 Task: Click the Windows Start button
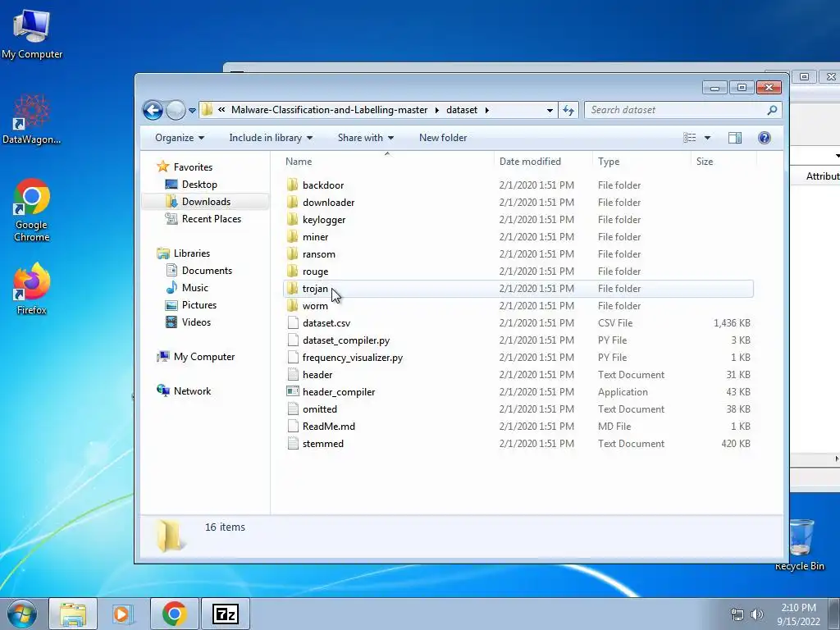pyautogui.click(x=22, y=614)
